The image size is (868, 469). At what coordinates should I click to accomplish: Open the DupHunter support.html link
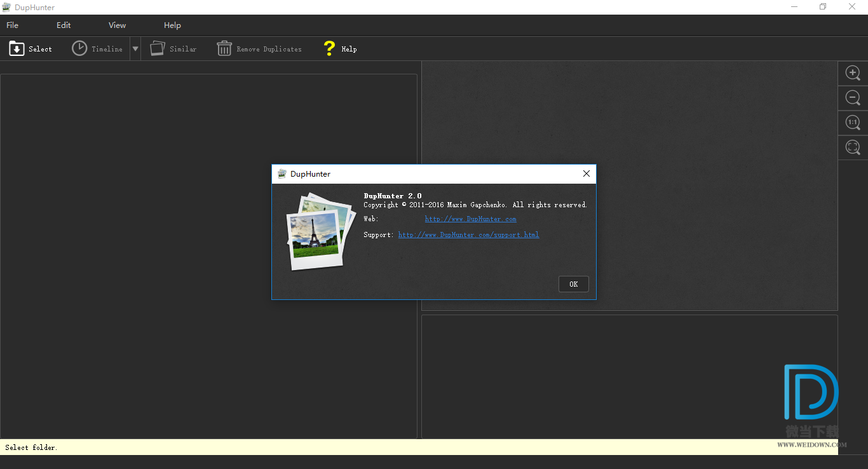[468, 235]
